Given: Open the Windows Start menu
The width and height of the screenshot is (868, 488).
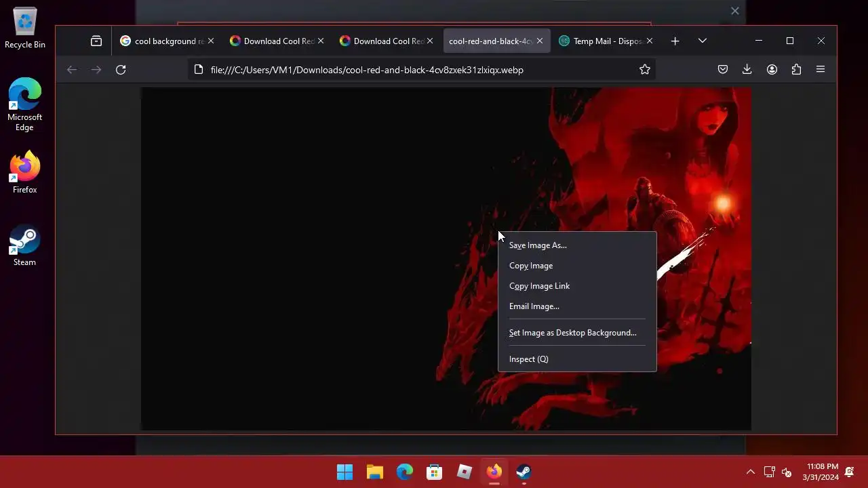Looking at the screenshot, I should point(345,472).
